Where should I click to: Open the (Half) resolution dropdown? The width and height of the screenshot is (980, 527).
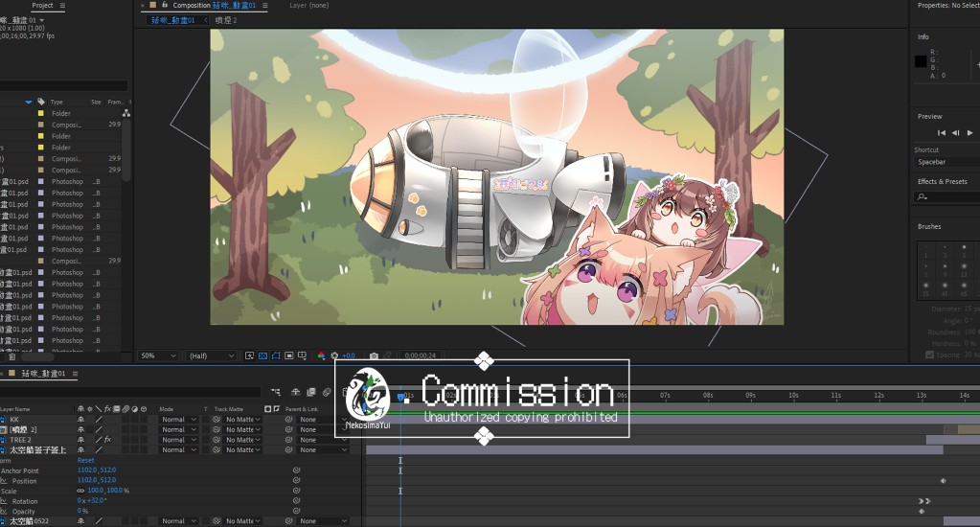pos(211,355)
